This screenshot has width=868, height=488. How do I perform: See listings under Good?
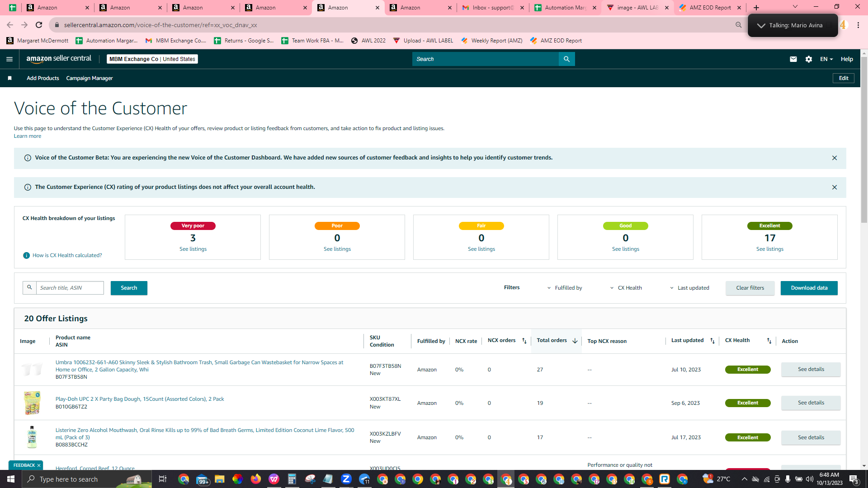pos(626,249)
